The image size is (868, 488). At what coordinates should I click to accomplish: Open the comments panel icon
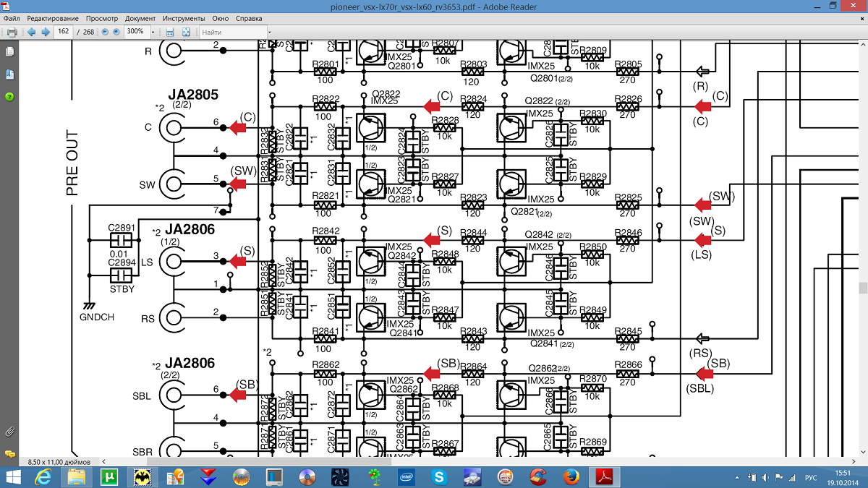click(9, 453)
